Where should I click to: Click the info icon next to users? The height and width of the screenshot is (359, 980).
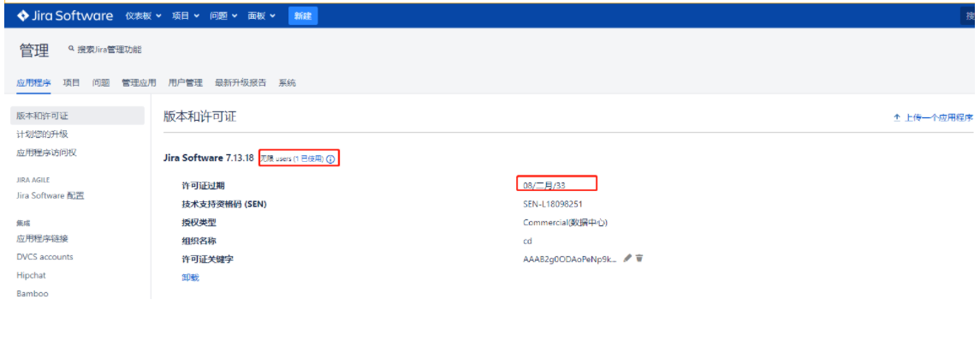pyautogui.click(x=330, y=159)
